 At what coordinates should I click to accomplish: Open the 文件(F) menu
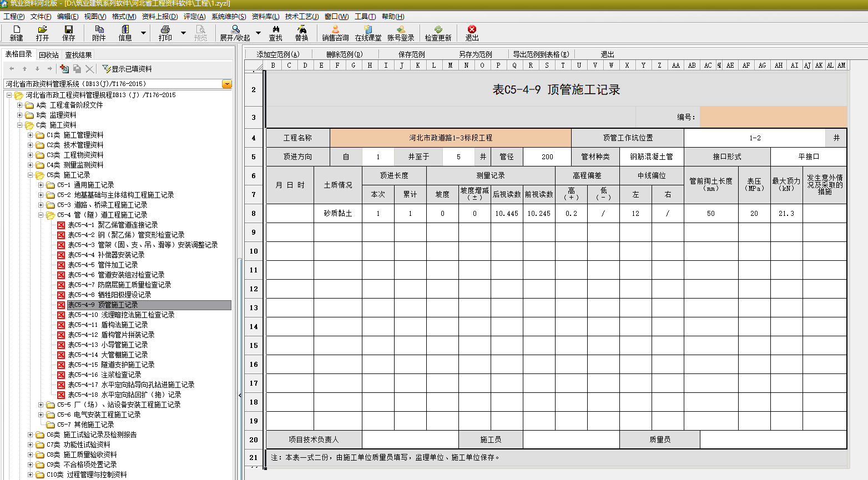41,17
